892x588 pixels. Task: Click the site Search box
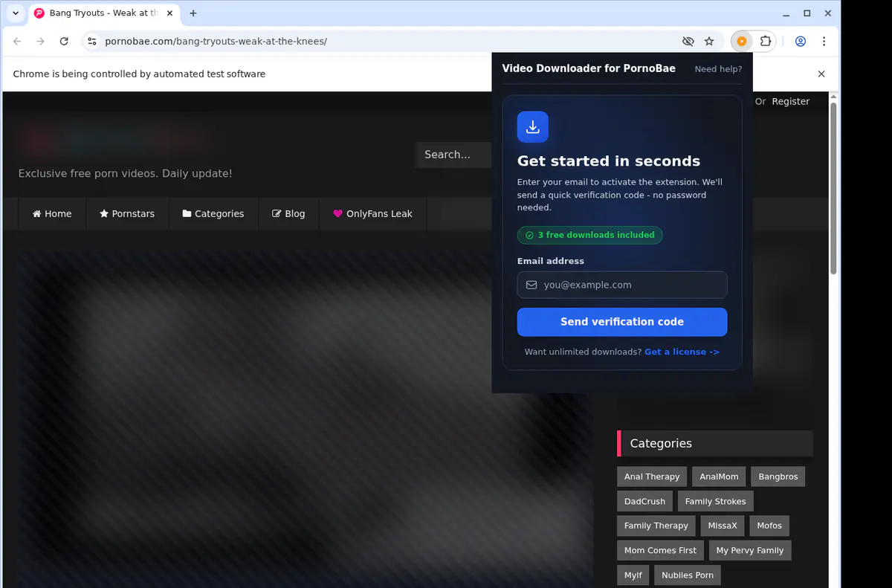pos(453,155)
